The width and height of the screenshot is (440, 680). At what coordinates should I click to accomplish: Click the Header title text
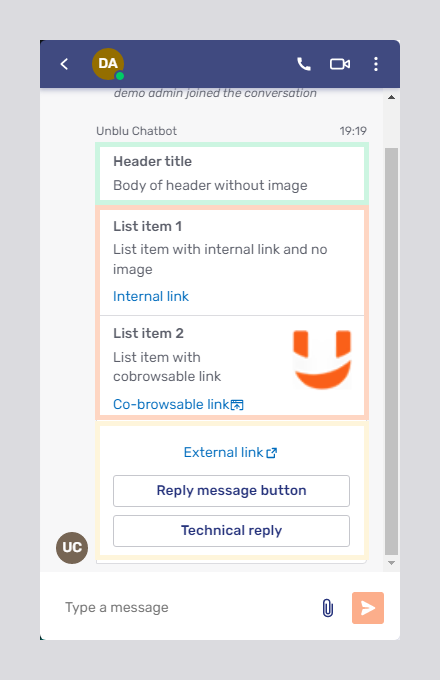click(153, 161)
